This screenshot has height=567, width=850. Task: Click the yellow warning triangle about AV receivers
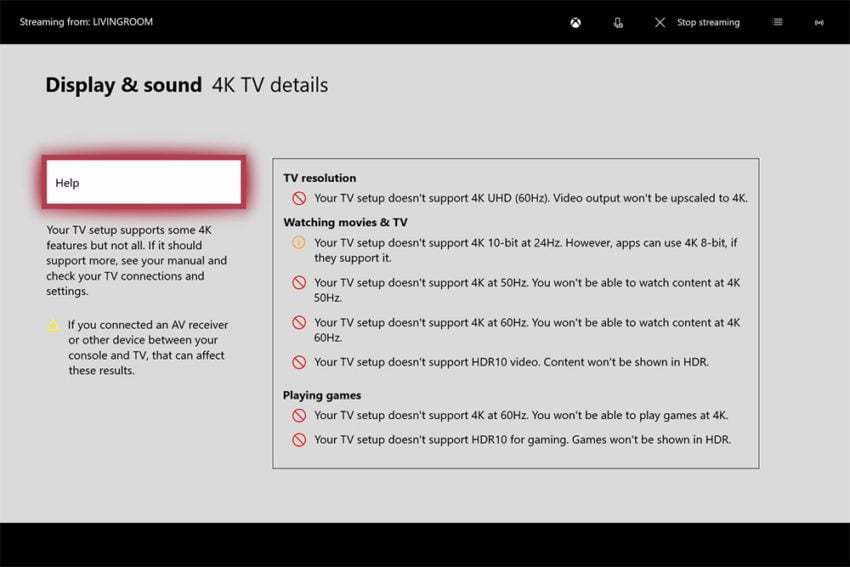(x=53, y=325)
